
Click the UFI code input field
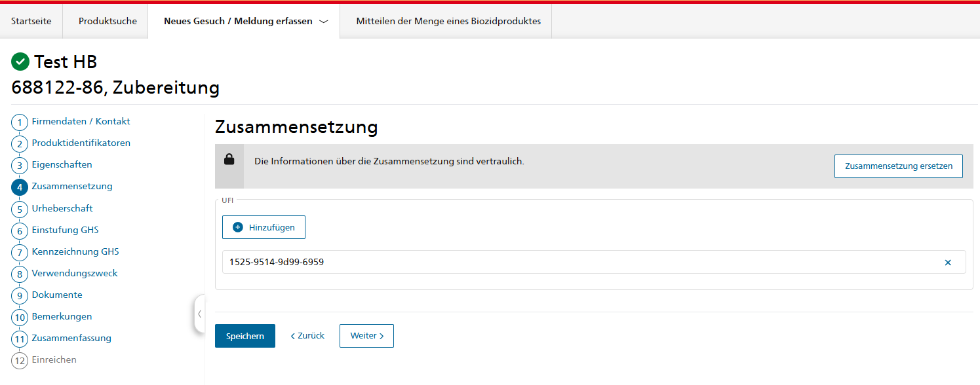(x=577, y=262)
